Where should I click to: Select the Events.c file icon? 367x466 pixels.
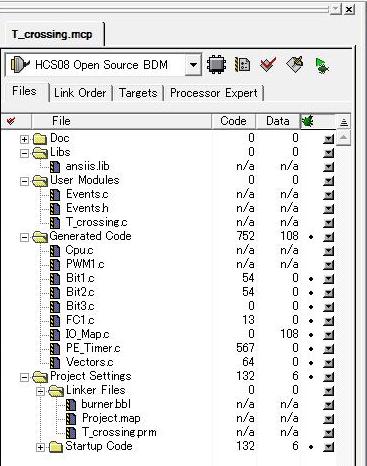click(x=55, y=195)
